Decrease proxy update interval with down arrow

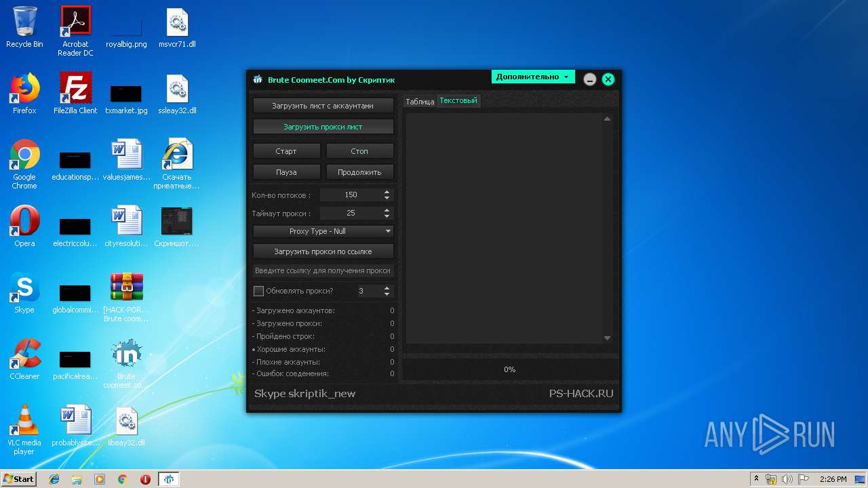pyautogui.click(x=387, y=293)
